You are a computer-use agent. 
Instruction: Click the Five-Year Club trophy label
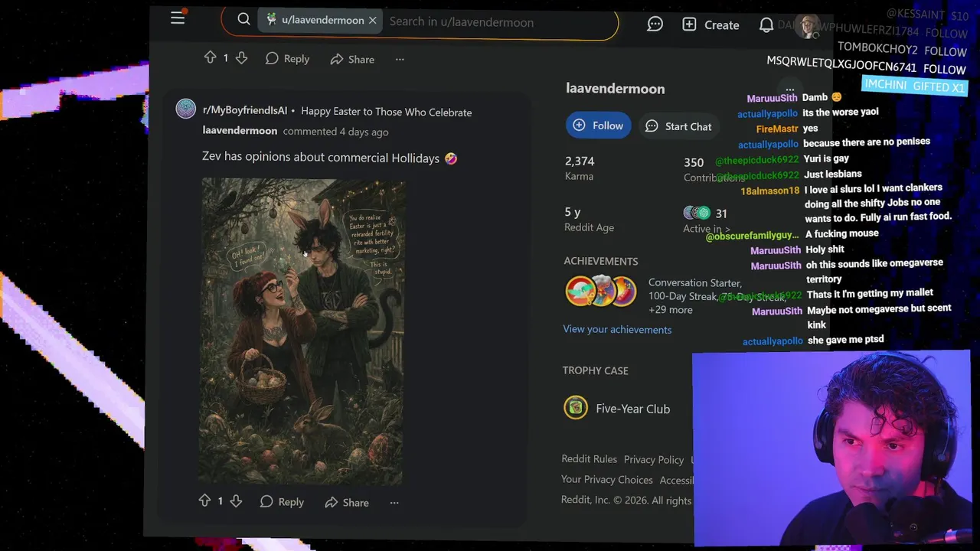632,409
